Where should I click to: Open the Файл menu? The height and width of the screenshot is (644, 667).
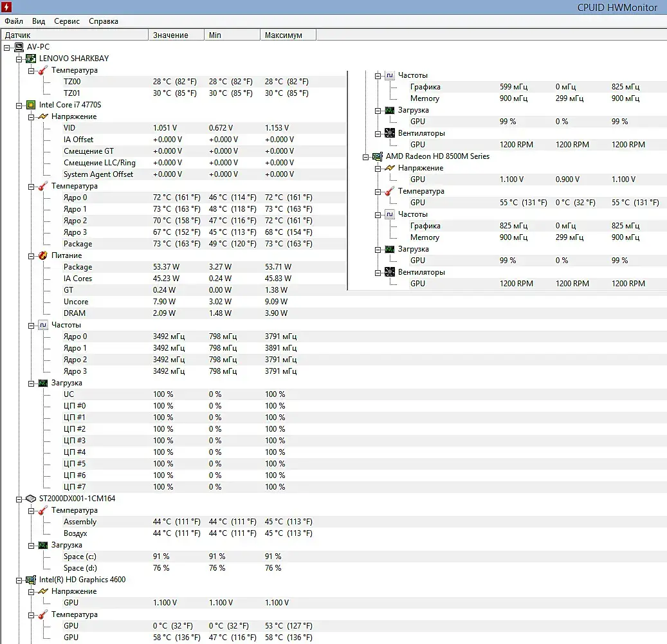(x=14, y=21)
